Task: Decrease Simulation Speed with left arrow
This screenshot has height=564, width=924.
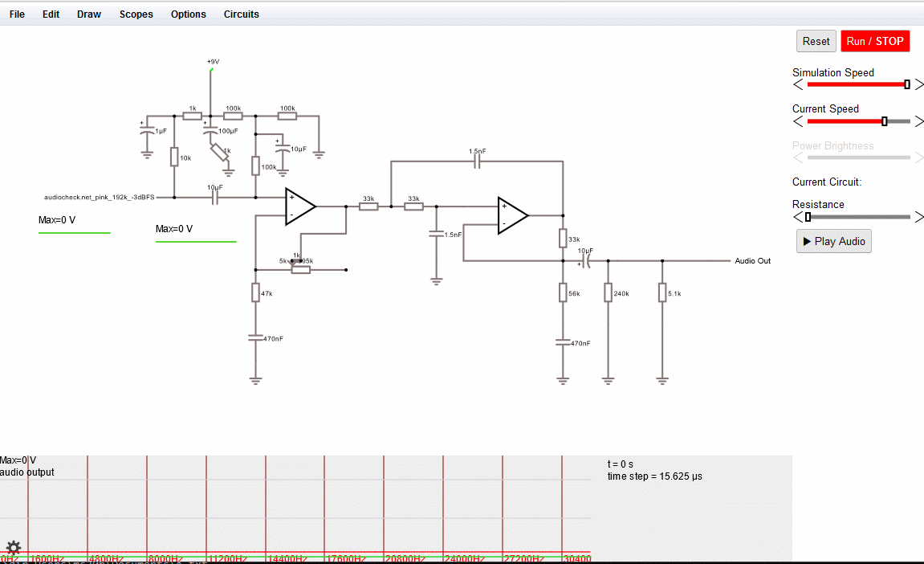Action: coord(799,85)
